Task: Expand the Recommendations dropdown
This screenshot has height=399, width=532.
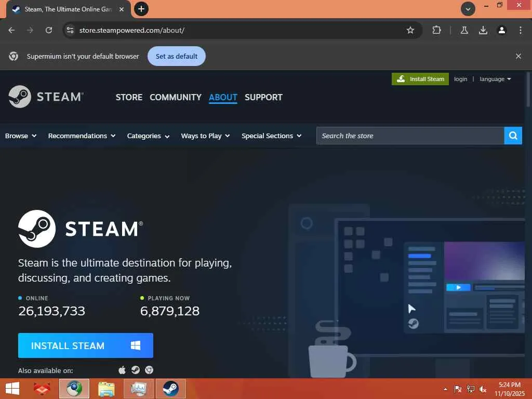Action: coord(82,136)
